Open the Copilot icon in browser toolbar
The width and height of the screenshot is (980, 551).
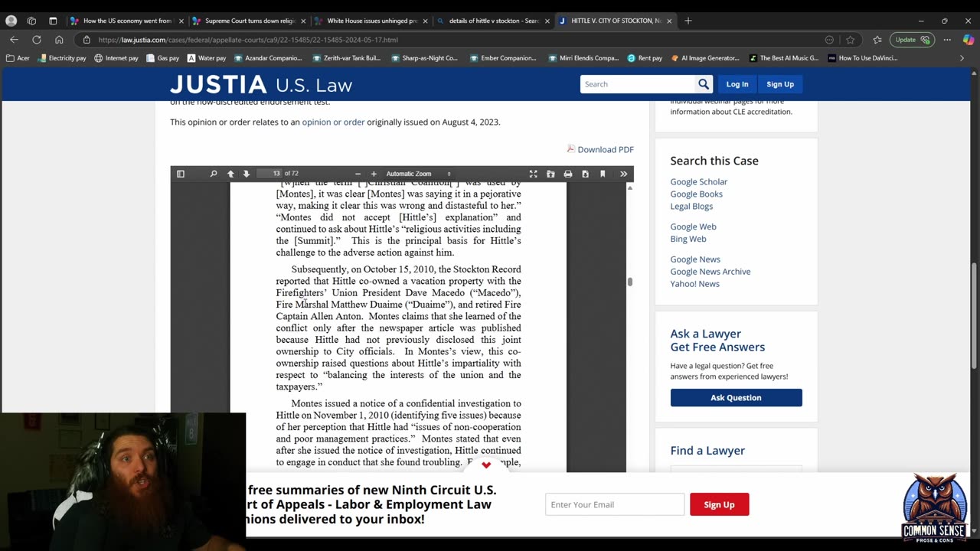point(967,40)
